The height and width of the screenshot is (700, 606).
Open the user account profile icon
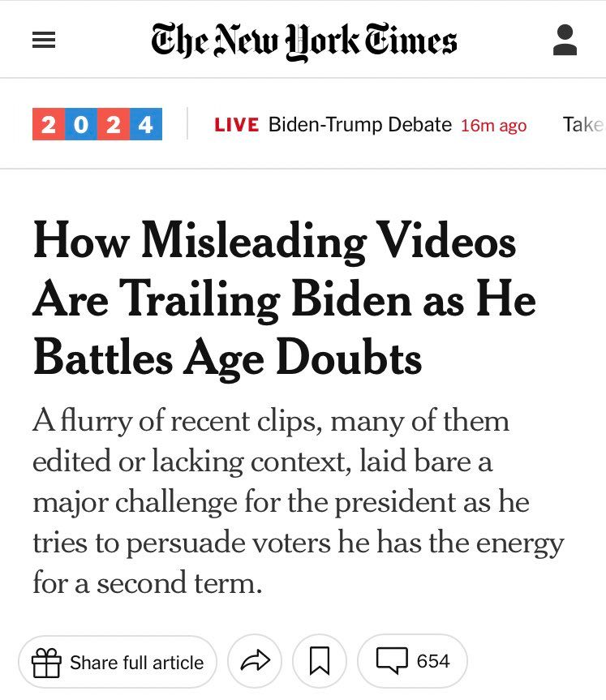click(565, 41)
